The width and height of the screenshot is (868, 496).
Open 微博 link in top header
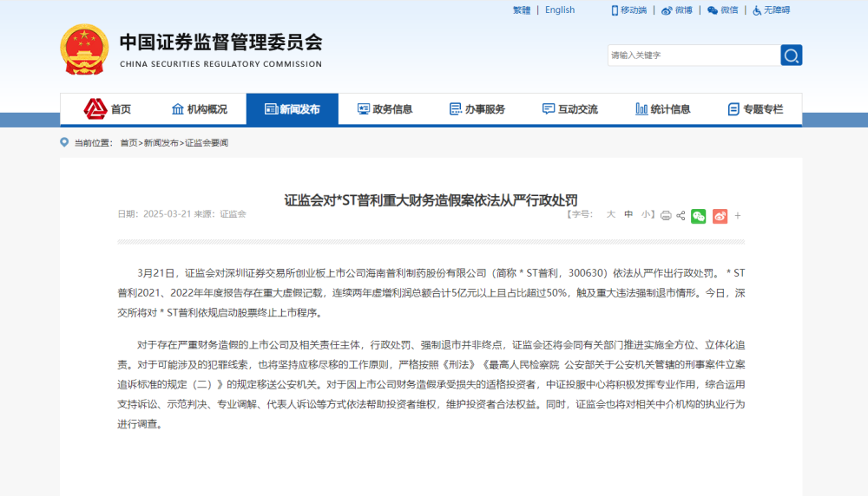click(x=677, y=10)
